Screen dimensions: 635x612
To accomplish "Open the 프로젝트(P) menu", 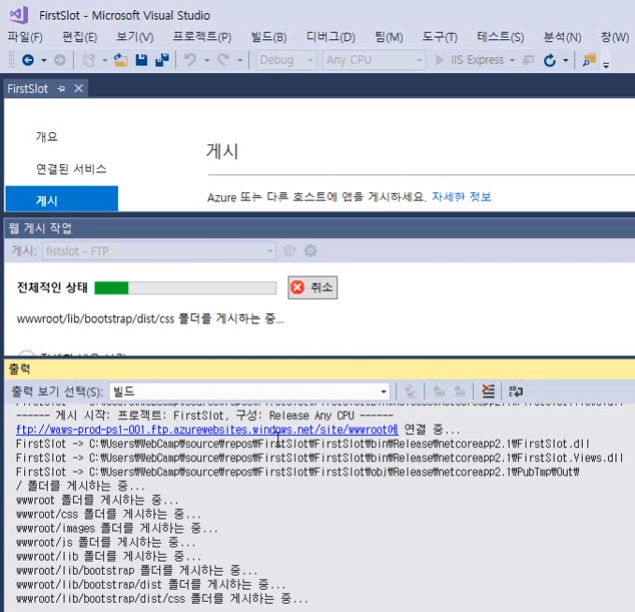I will coord(202,37).
